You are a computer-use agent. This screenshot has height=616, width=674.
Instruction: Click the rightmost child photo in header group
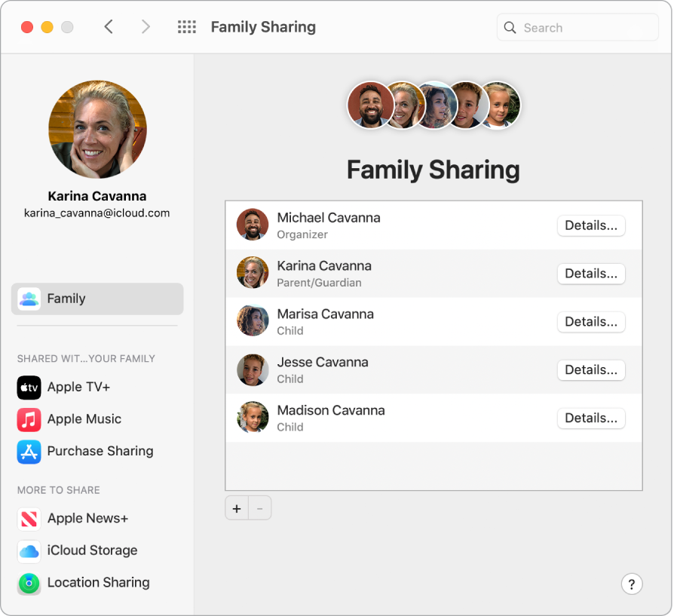(x=501, y=105)
